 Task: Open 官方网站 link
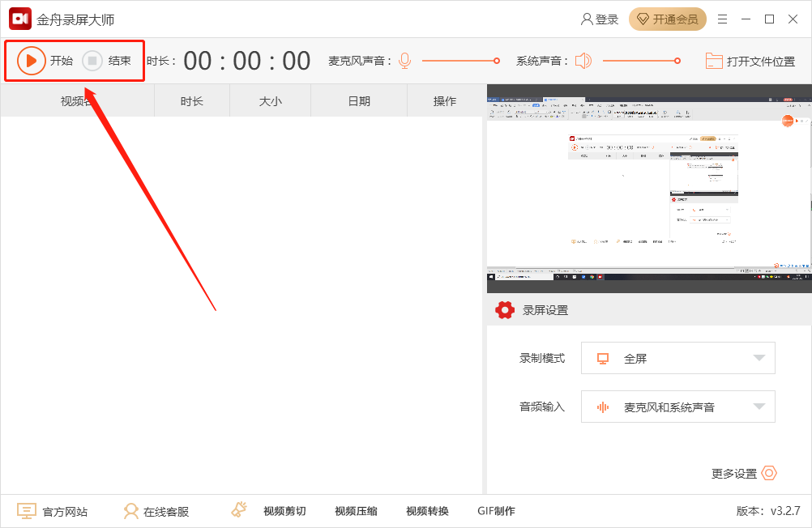coord(65,512)
